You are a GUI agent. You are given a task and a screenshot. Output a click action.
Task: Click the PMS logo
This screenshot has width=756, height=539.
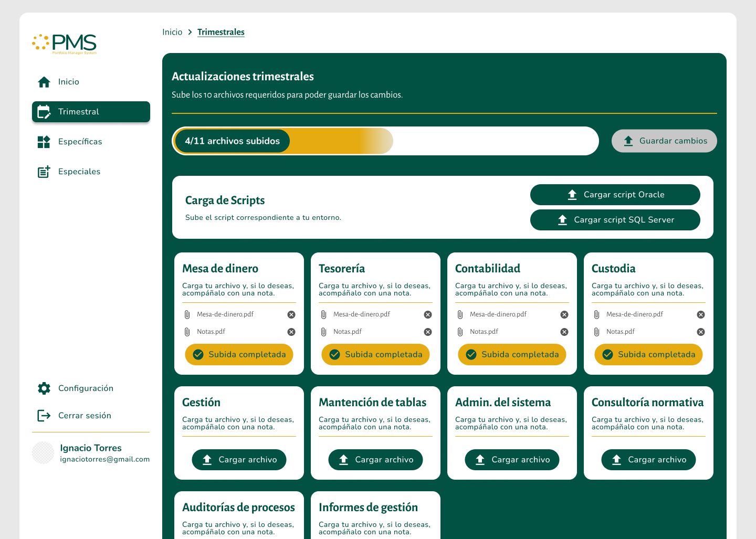tap(65, 44)
